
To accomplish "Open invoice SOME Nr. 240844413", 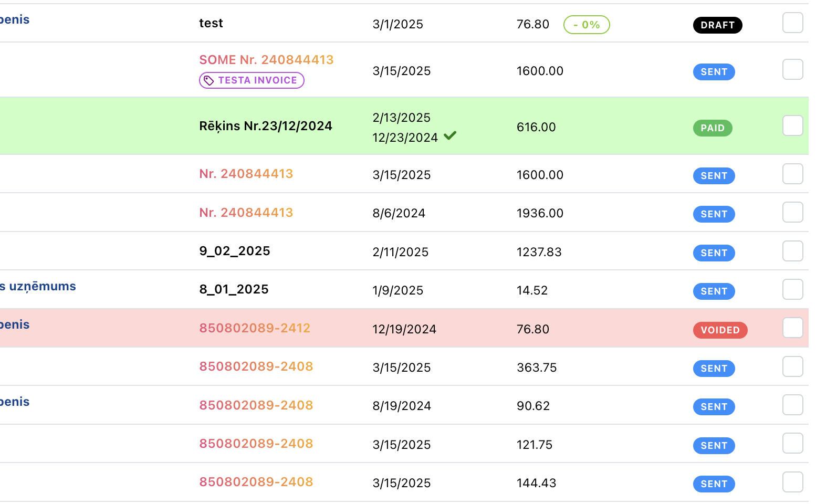I will click(x=266, y=60).
